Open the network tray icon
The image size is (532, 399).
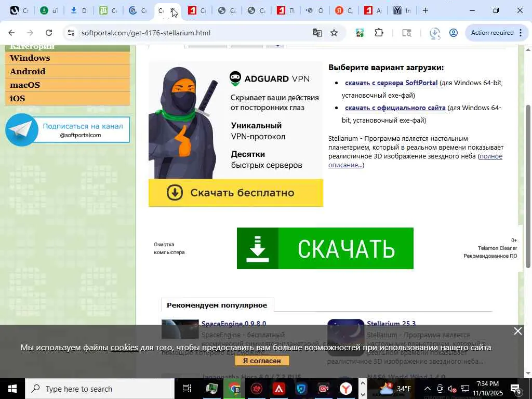click(465, 389)
